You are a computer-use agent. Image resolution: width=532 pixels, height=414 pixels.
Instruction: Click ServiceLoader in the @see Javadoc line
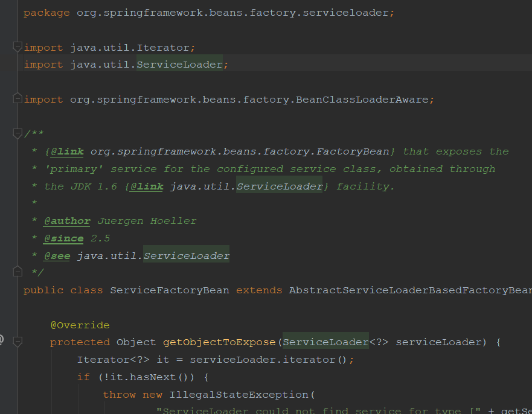click(186, 256)
